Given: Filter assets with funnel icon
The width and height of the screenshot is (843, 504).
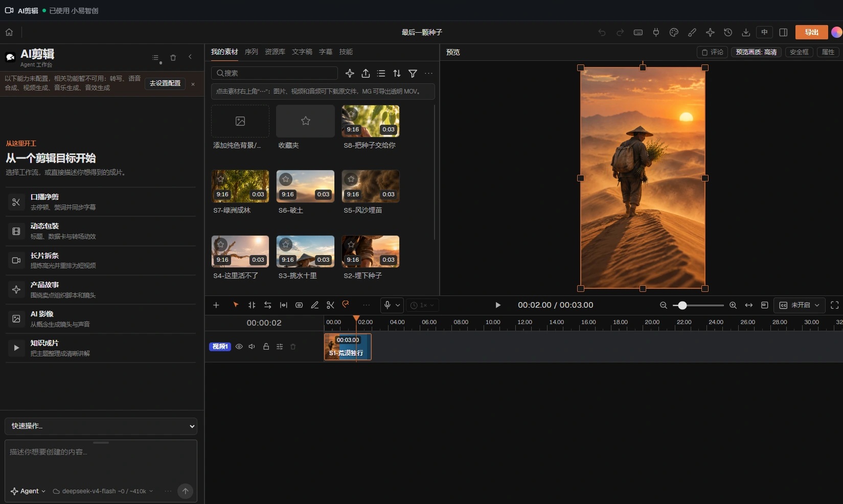Looking at the screenshot, I should 413,74.
